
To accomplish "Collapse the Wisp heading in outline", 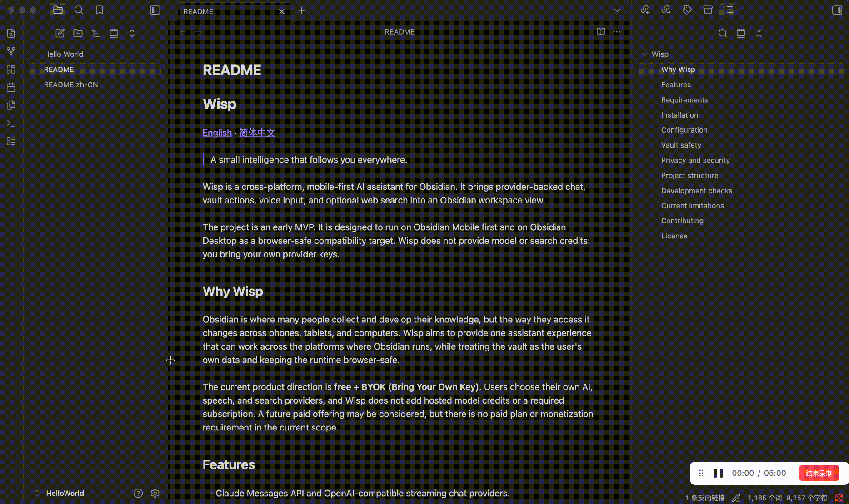I will click(x=644, y=54).
